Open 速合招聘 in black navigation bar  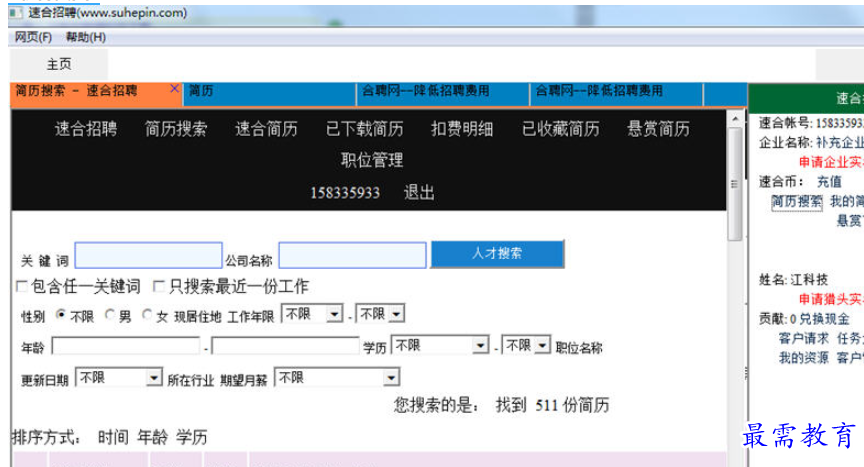pos(86,129)
